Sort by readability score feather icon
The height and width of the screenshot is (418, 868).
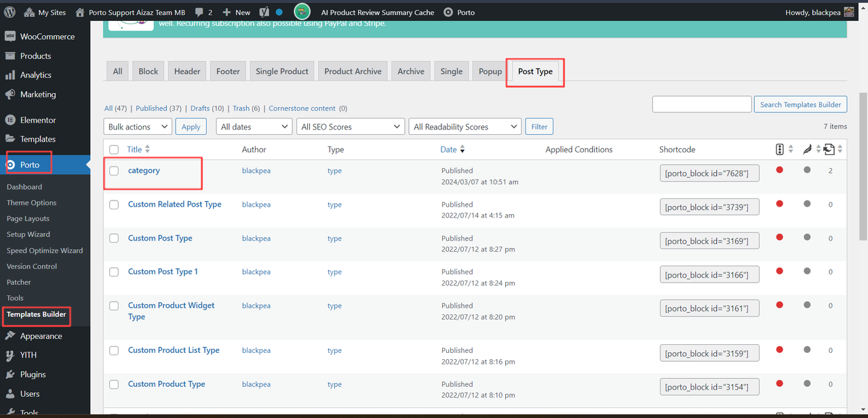tap(807, 149)
